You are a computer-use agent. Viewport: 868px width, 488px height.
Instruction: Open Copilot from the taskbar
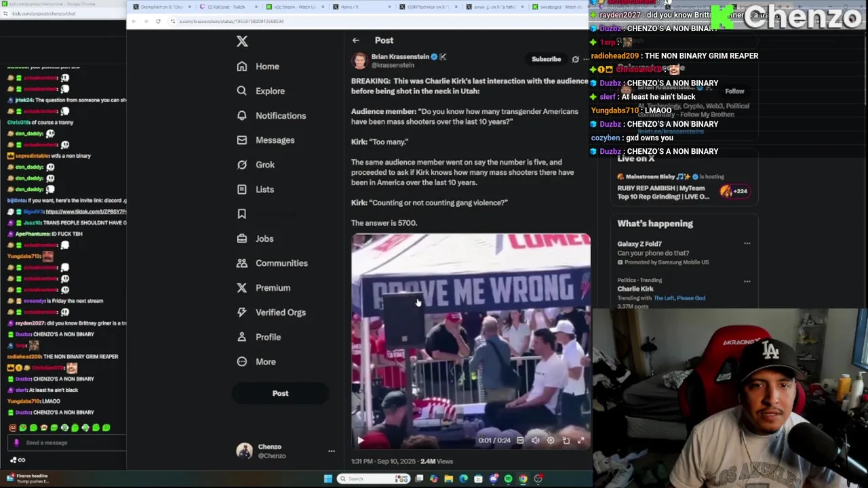click(434, 479)
